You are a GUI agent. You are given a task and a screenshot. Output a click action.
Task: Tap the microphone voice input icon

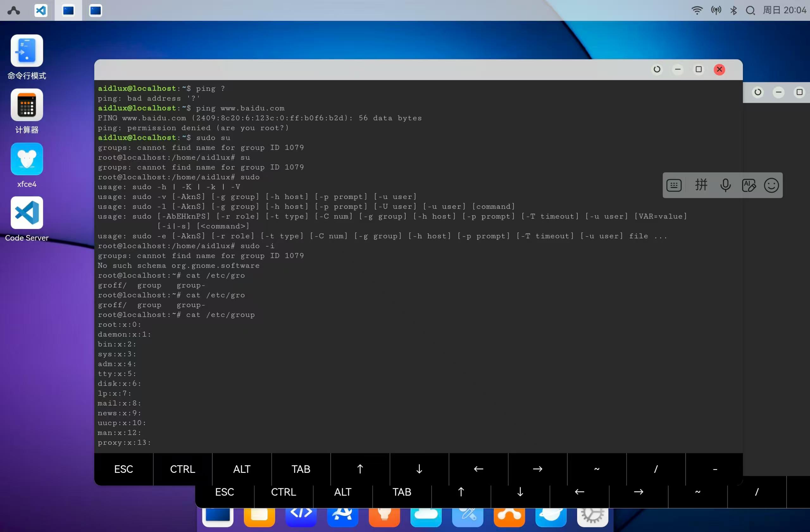coord(725,185)
